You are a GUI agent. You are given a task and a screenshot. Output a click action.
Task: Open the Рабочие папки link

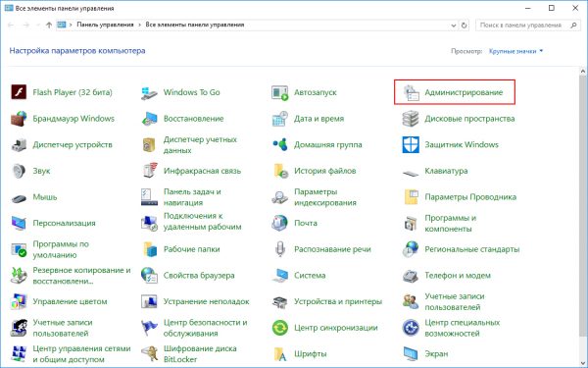(x=192, y=249)
